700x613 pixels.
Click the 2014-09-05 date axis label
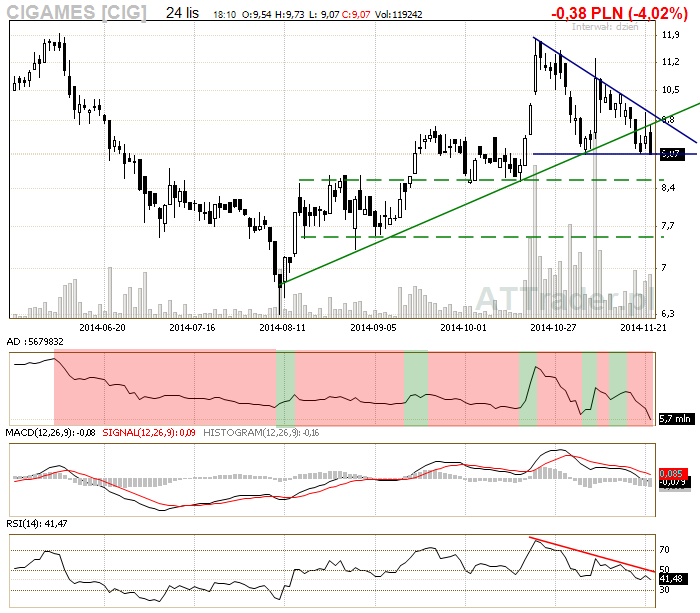coord(373,328)
